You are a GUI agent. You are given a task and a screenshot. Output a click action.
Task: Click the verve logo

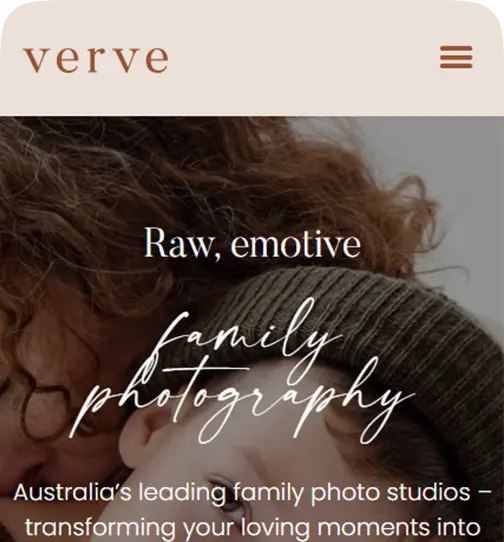tap(96, 59)
